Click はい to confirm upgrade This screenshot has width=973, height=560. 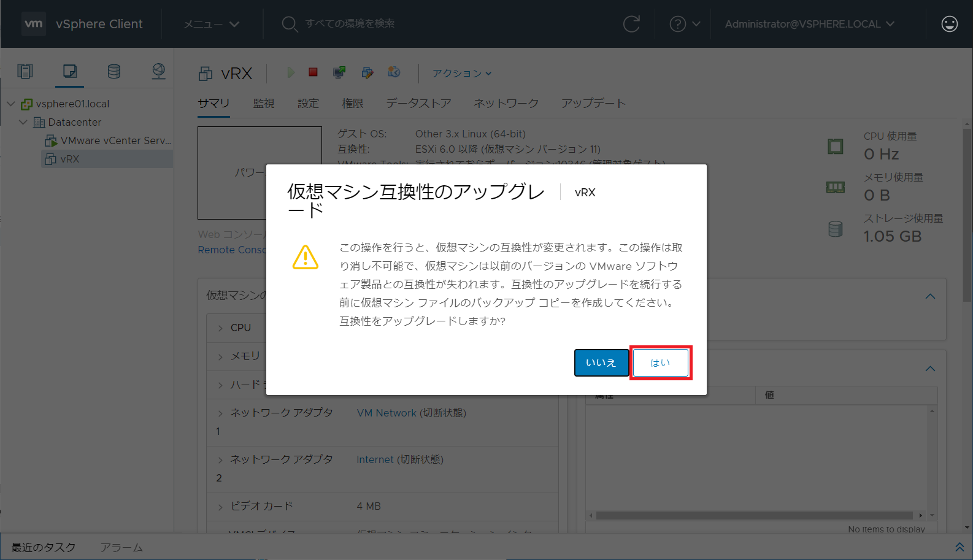[x=660, y=362]
